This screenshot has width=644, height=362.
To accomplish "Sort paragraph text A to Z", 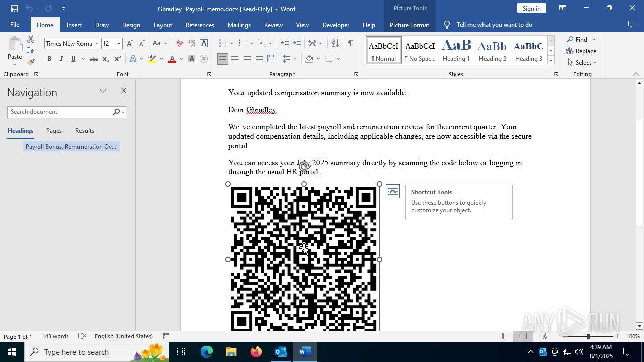I will (x=335, y=44).
